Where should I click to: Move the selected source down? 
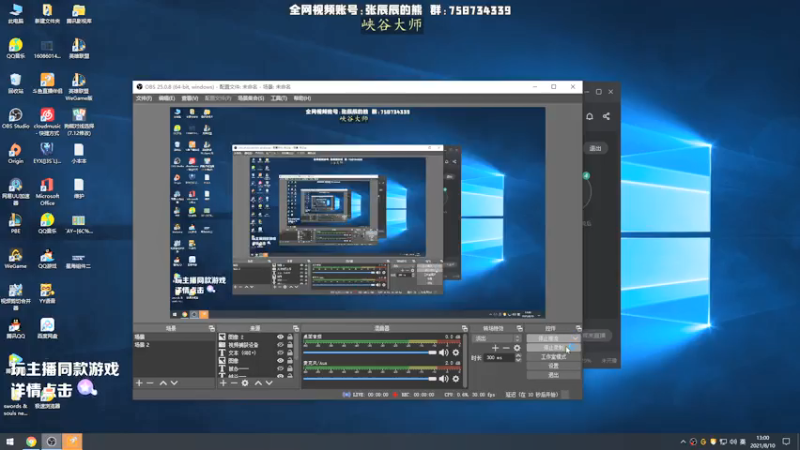click(x=269, y=383)
